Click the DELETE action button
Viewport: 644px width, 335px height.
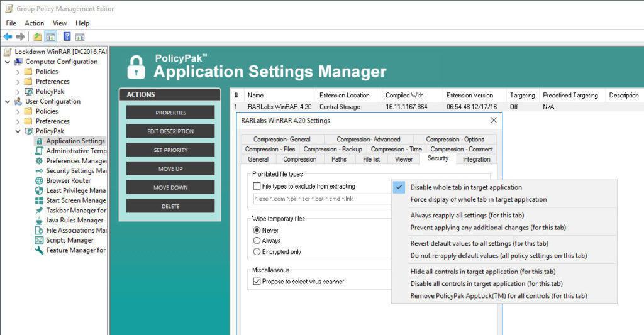pyautogui.click(x=170, y=206)
